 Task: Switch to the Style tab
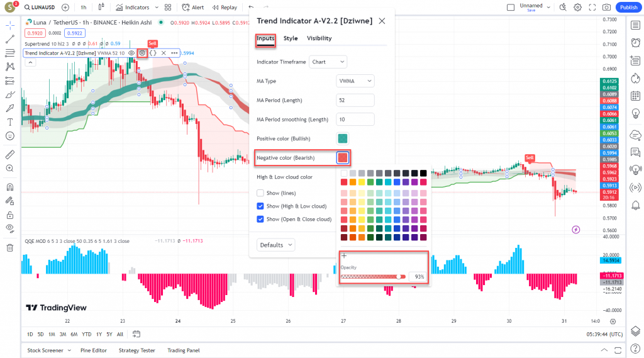[x=291, y=38]
